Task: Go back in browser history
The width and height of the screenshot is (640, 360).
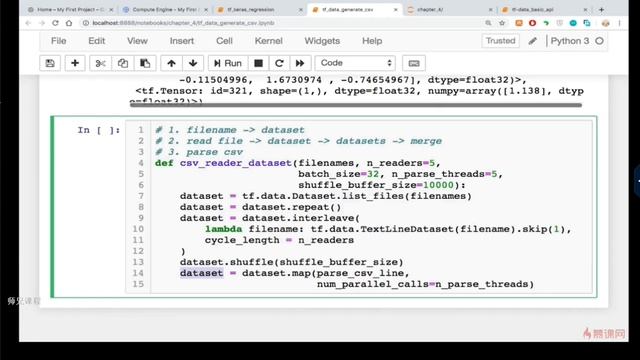Action: 28,23
